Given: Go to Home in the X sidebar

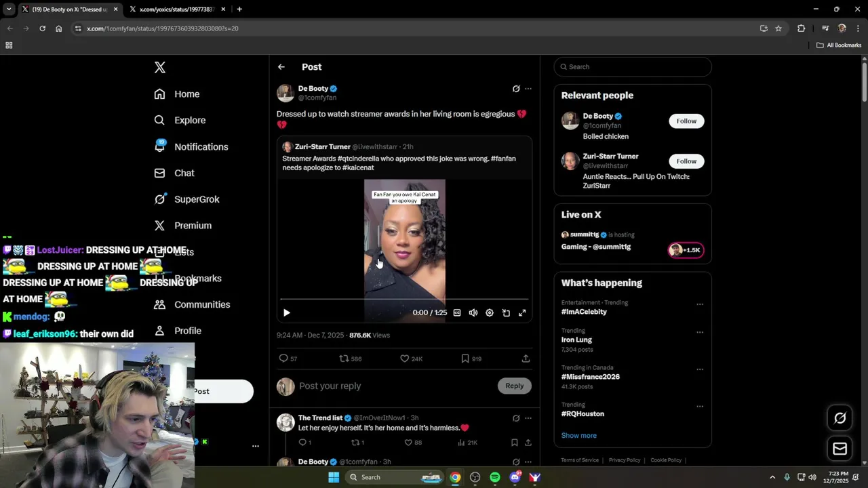Looking at the screenshot, I should (177, 94).
